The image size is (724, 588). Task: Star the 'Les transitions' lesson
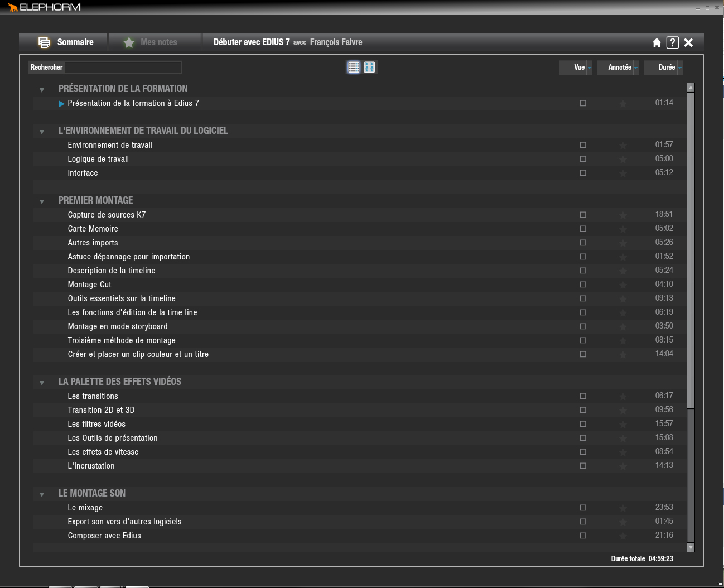(x=623, y=397)
